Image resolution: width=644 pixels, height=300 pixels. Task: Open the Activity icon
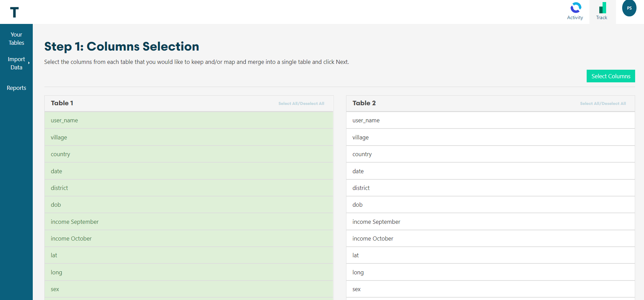click(x=575, y=8)
